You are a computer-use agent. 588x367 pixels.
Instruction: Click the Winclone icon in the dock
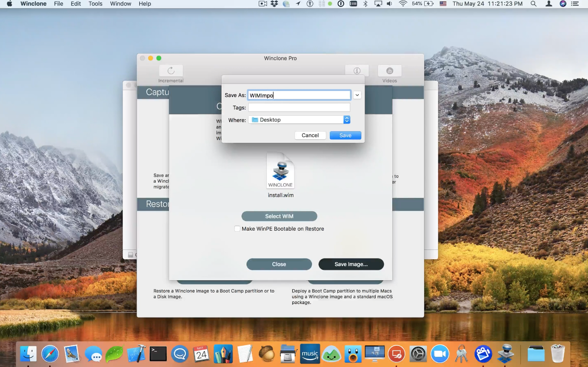coord(506,353)
